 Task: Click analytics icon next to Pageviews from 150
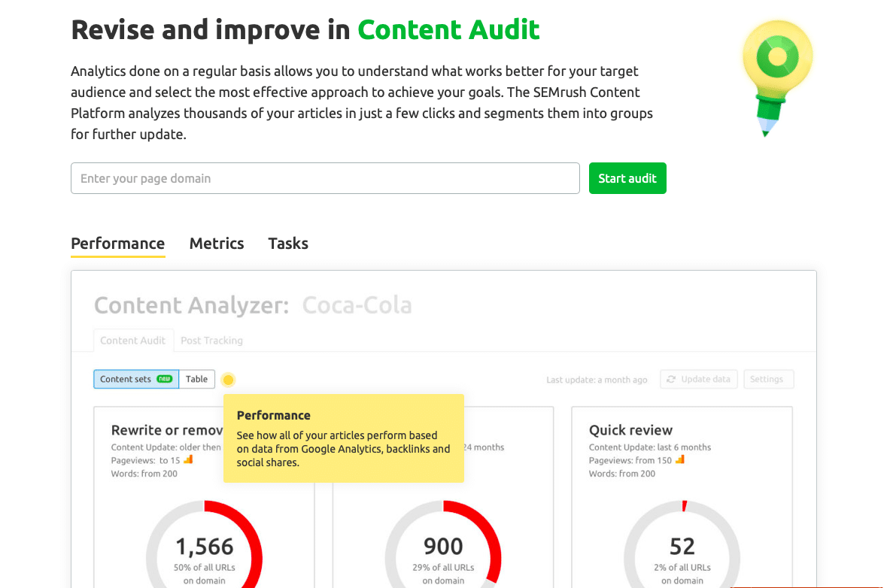[679, 459]
